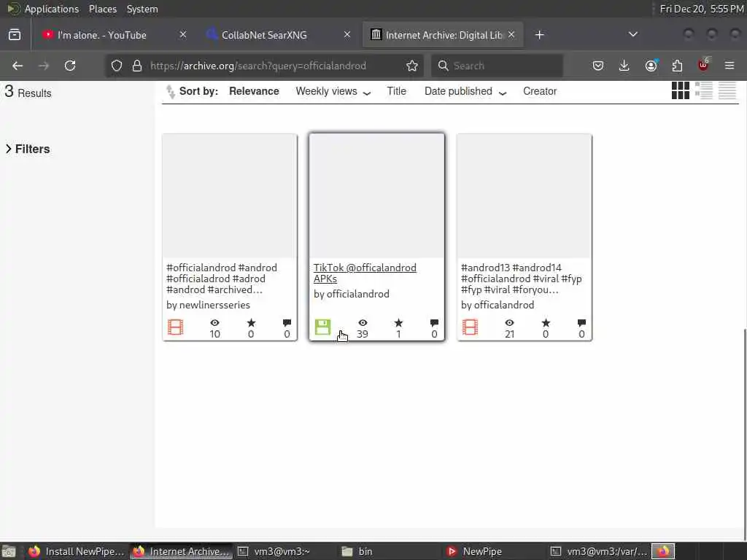
Task: Open the Applications menu
Action: pyautogui.click(x=52, y=9)
